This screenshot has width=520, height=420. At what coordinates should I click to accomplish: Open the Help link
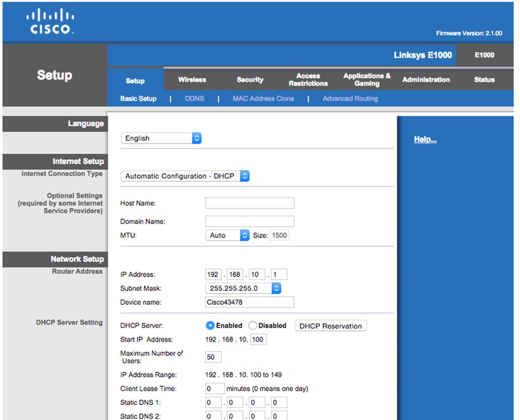point(426,139)
